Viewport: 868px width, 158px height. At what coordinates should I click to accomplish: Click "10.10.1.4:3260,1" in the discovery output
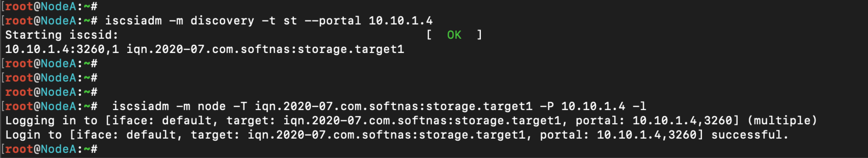62,49
